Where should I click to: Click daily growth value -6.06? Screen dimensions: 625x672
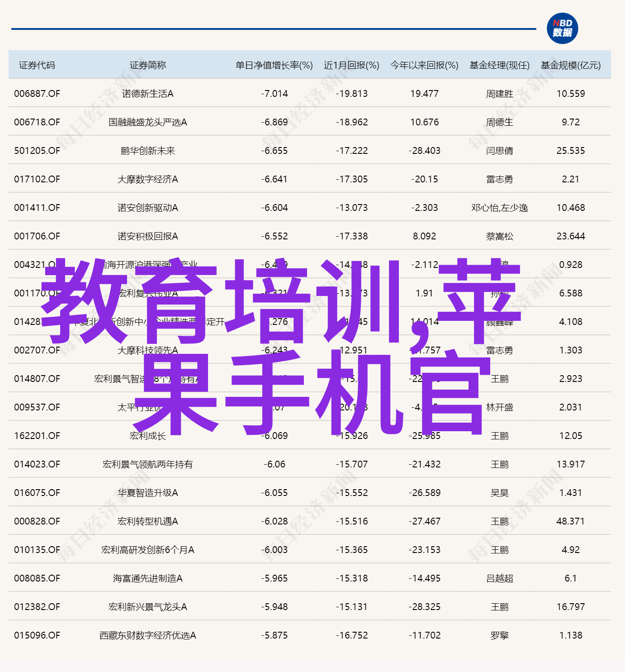(274, 464)
